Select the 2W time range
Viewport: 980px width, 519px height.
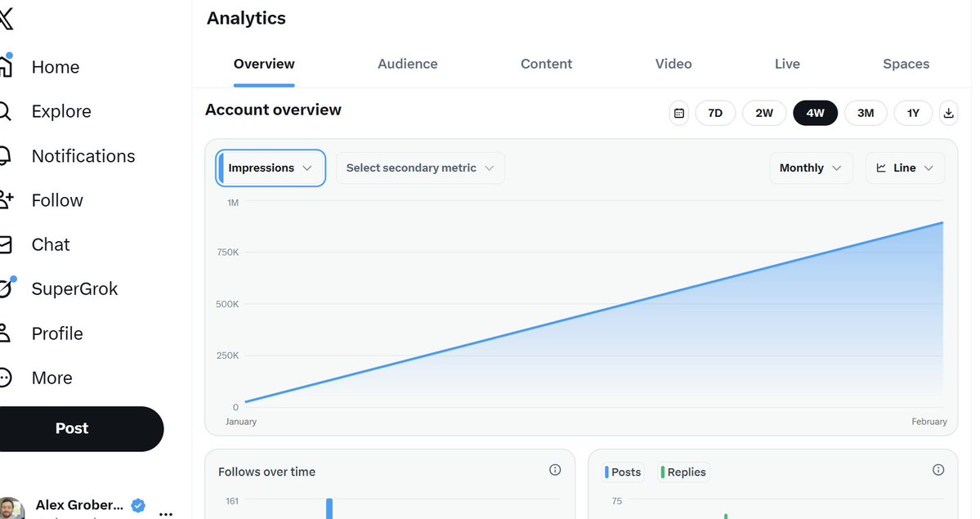[x=763, y=113]
